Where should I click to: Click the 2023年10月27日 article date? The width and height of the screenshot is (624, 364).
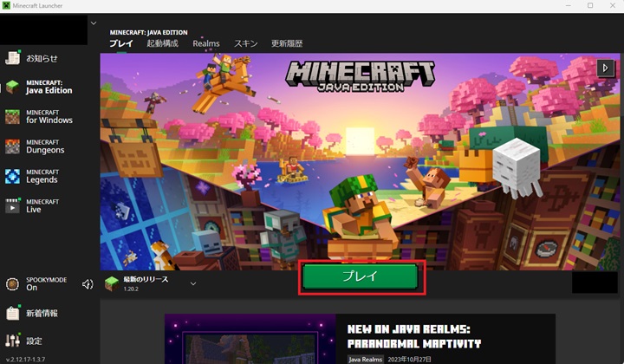(409, 359)
